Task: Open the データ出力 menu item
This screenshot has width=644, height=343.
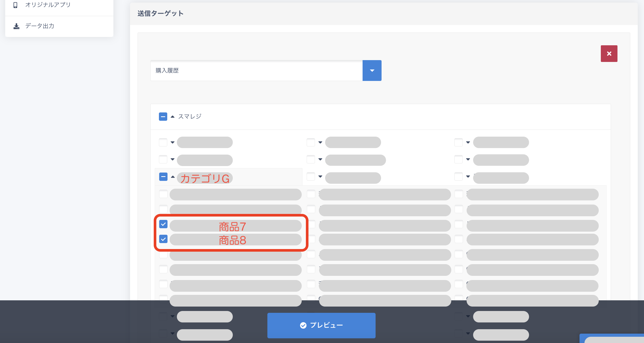Action: (x=40, y=26)
